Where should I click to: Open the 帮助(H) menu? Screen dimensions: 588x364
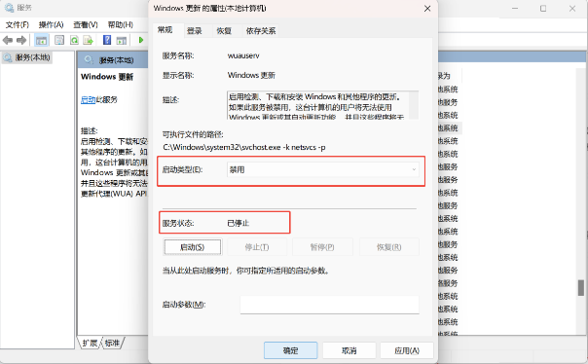coord(121,24)
